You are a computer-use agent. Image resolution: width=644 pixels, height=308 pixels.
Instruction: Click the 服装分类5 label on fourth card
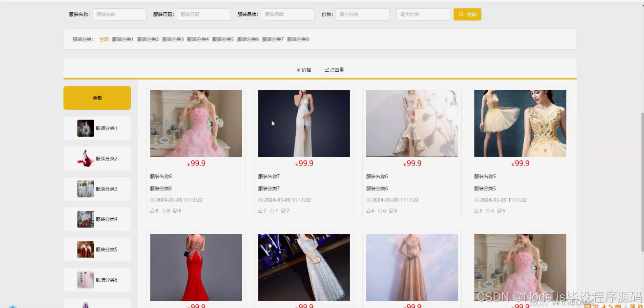(485, 188)
